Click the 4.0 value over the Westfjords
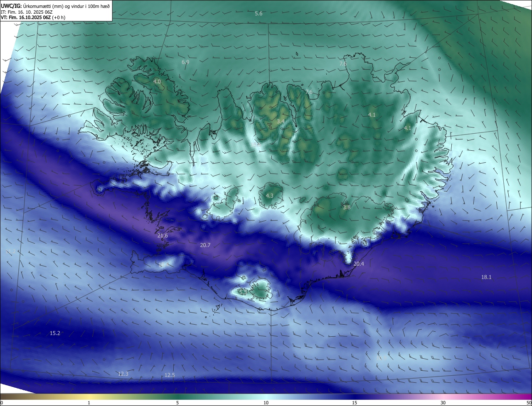The width and height of the screenshot is (532, 406). pos(157,82)
